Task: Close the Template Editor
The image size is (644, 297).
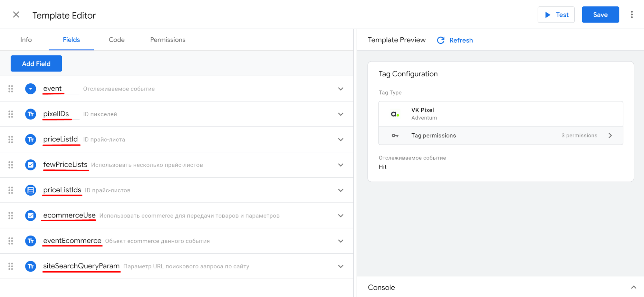Action: pos(16,15)
